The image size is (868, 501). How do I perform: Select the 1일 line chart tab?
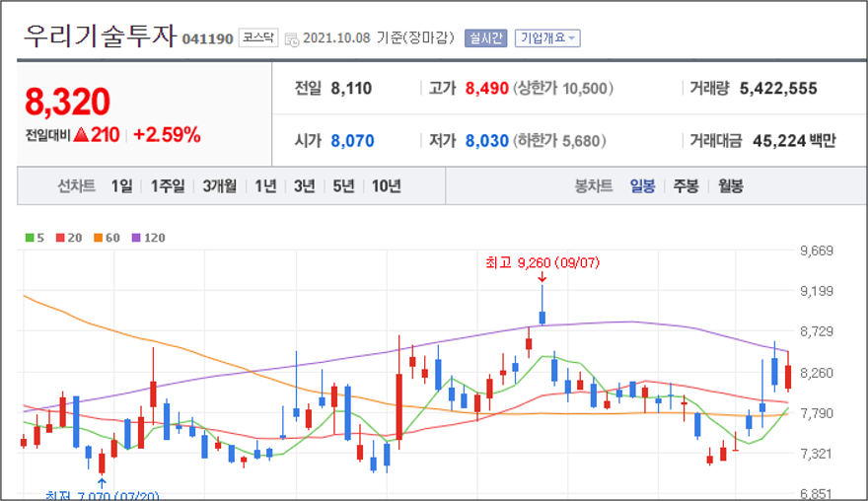click(121, 186)
